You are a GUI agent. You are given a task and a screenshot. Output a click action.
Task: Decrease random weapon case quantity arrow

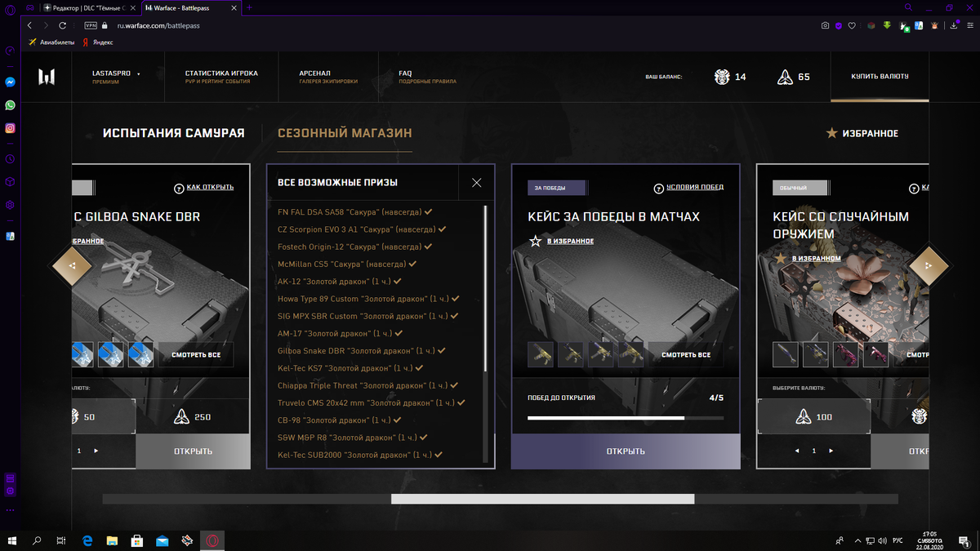tap(797, 451)
